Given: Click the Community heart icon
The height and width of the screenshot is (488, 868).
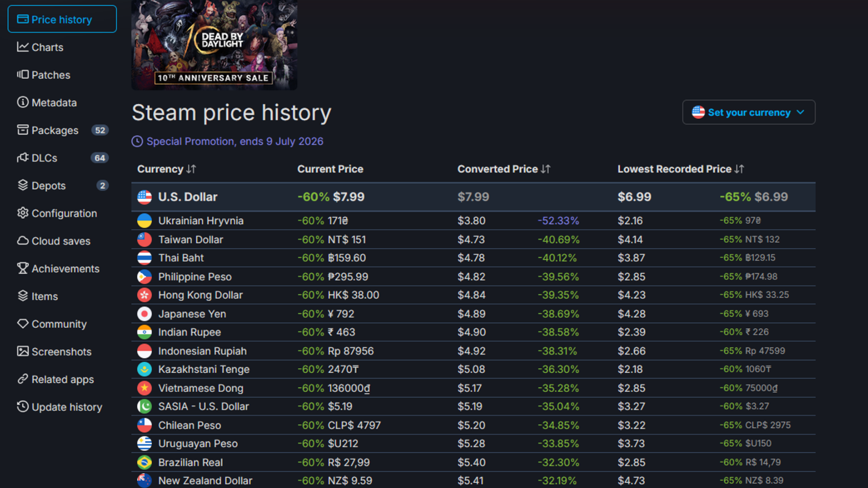Looking at the screenshot, I should [23, 323].
